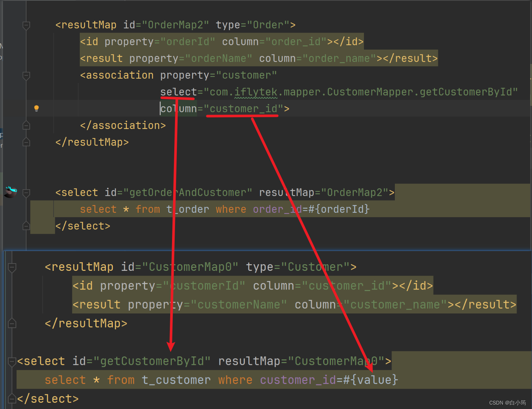
Task: Click the property value "orderId"
Action: (x=188, y=42)
